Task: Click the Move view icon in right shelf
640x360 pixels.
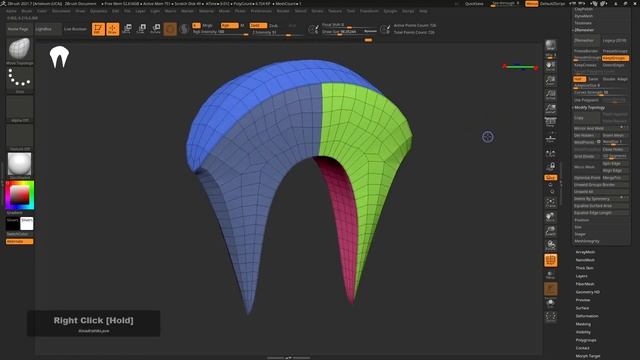Action: pos(551,217)
